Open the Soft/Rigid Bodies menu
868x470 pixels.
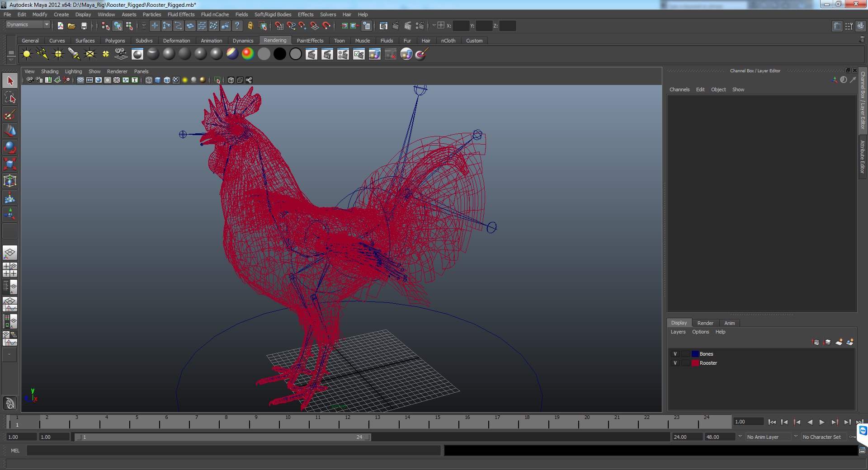(x=273, y=14)
